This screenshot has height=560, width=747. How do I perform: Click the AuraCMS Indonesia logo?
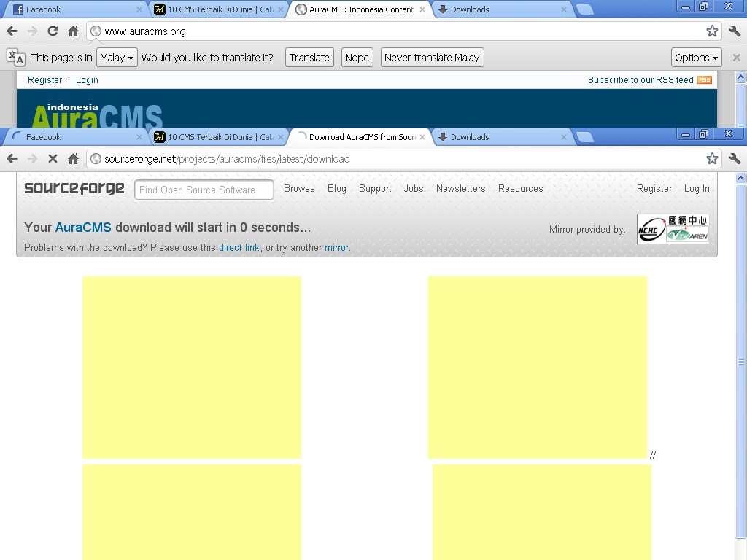point(98,116)
